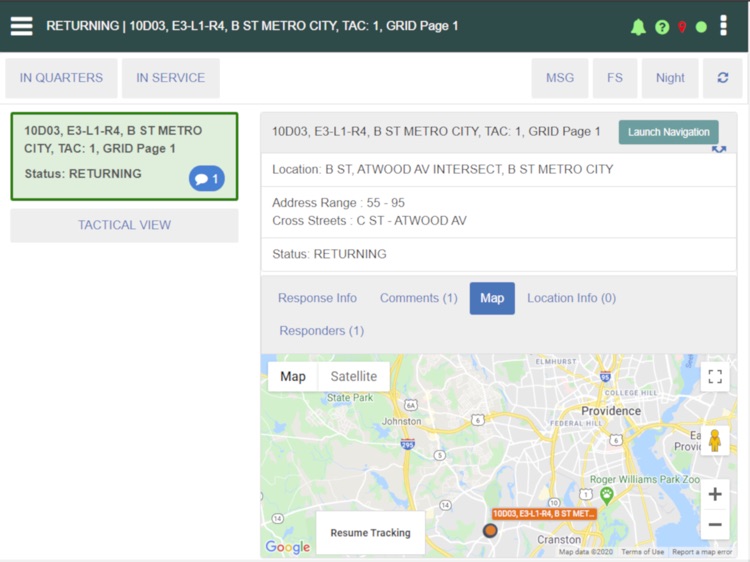This screenshot has width=750, height=562.
Task: Click the green status circle indicator
Action: point(701,27)
